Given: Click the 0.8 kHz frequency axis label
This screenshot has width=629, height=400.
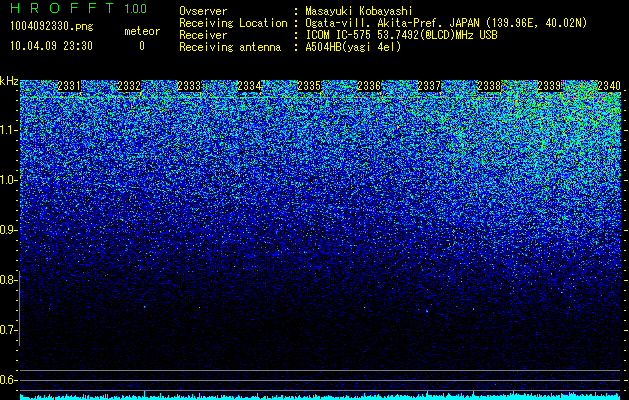Looking at the screenshot, I should click(7, 280).
